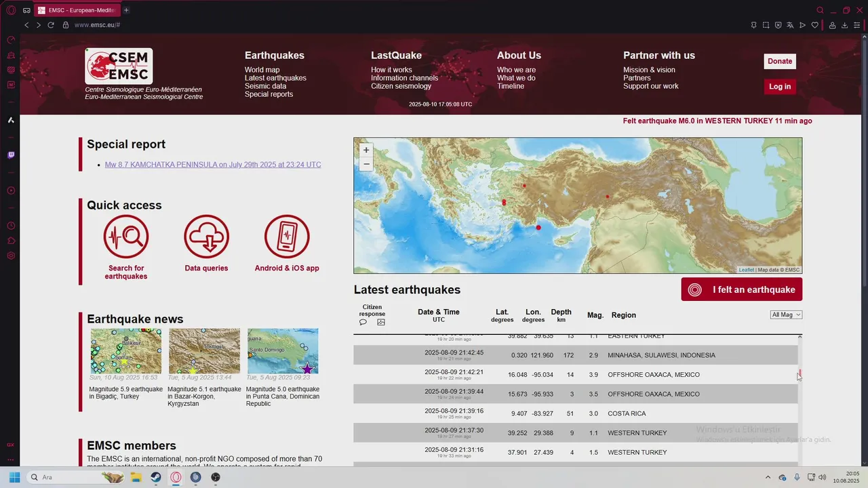This screenshot has height=488, width=868.
Task: Open Timeline under About Us
Action: pos(511,86)
